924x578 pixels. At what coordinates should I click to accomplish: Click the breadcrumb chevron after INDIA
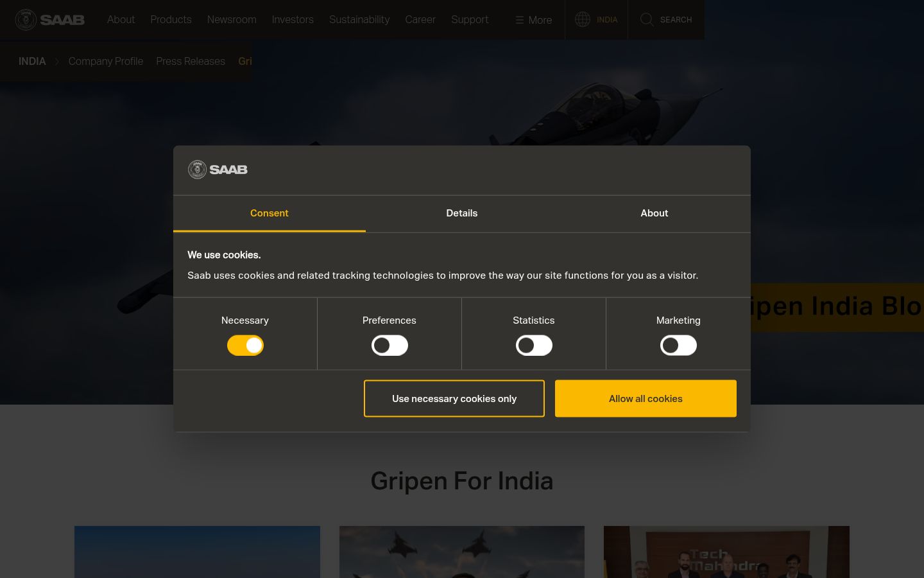click(x=57, y=62)
